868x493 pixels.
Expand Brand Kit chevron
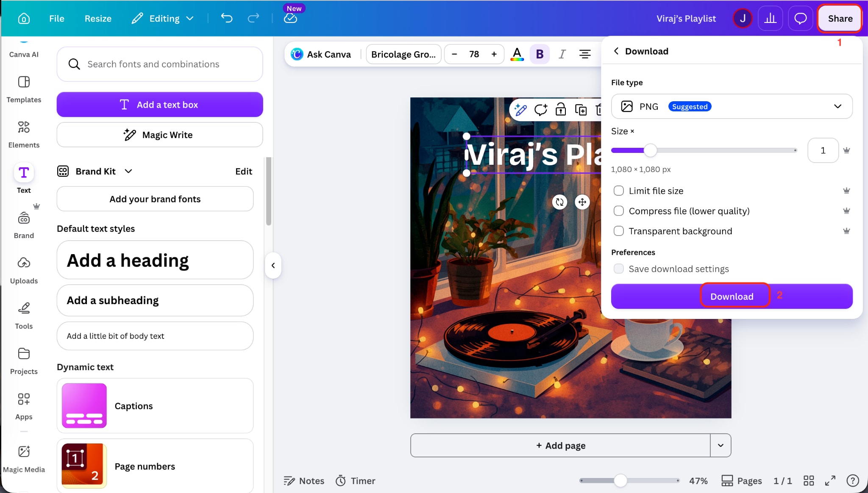(128, 171)
